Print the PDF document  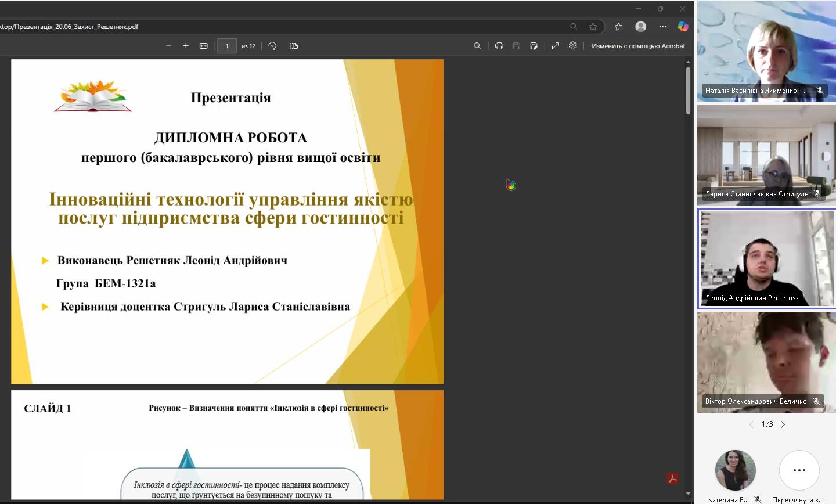[499, 46]
